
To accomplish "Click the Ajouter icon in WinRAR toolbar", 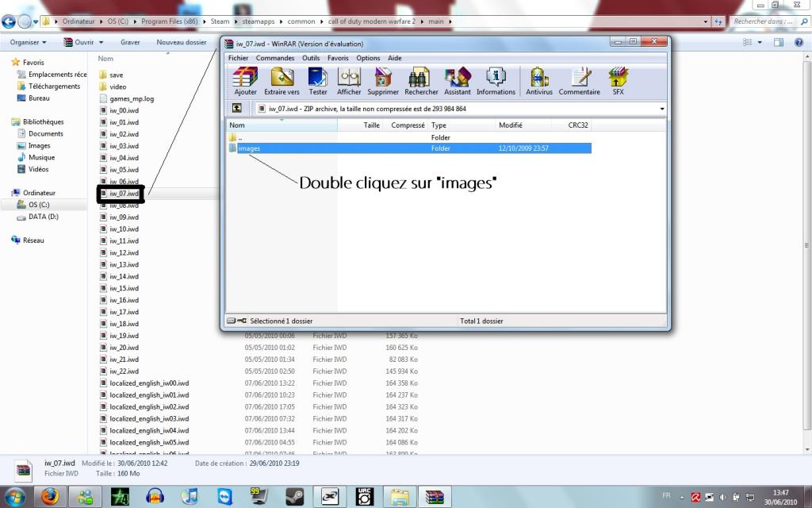I will 246,82.
